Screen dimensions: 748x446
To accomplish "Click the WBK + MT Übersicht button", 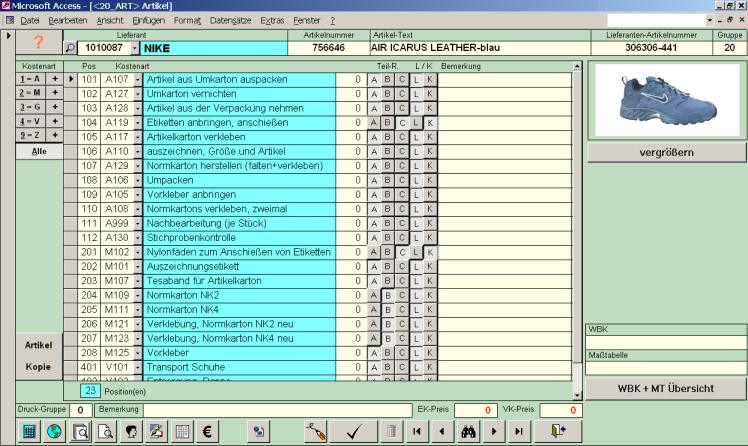I will pos(665,388).
